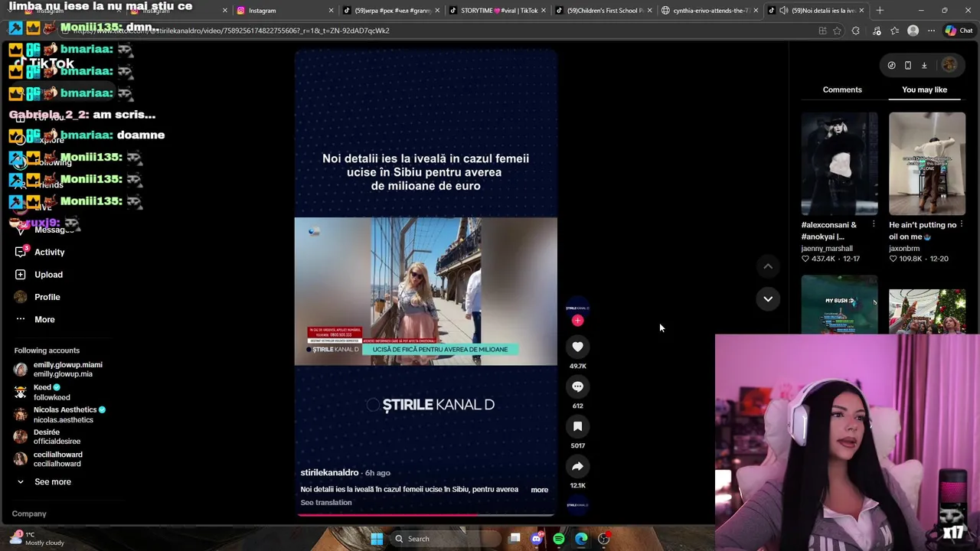Open the weather widget showing 1°C
The image size is (980, 551).
tap(38, 539)
